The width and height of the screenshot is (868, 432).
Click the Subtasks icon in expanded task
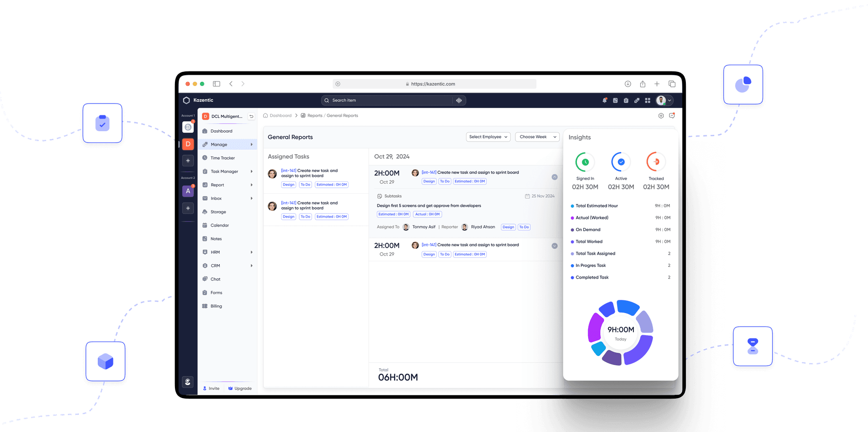pos(380,196)
